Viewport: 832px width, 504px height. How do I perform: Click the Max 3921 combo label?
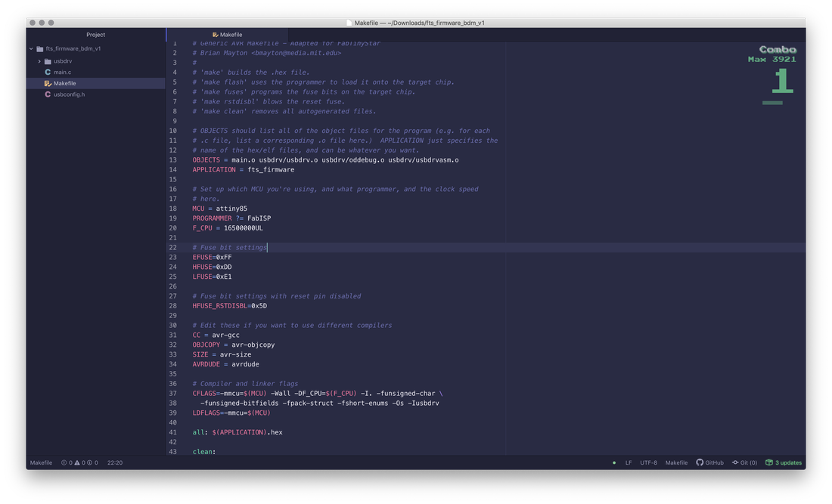point(772,60)
